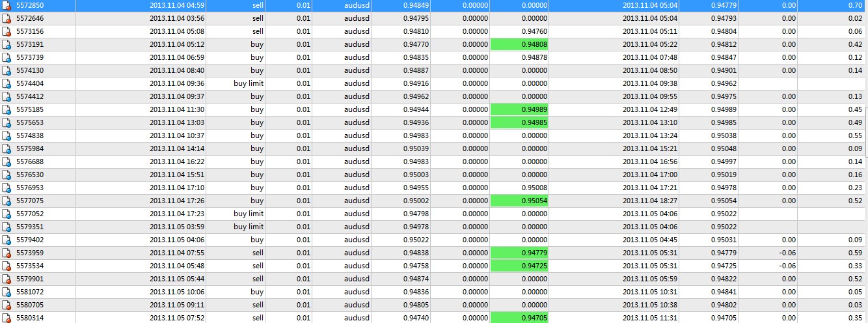Select the green take-profit cell 0.94808

[519, 45]
